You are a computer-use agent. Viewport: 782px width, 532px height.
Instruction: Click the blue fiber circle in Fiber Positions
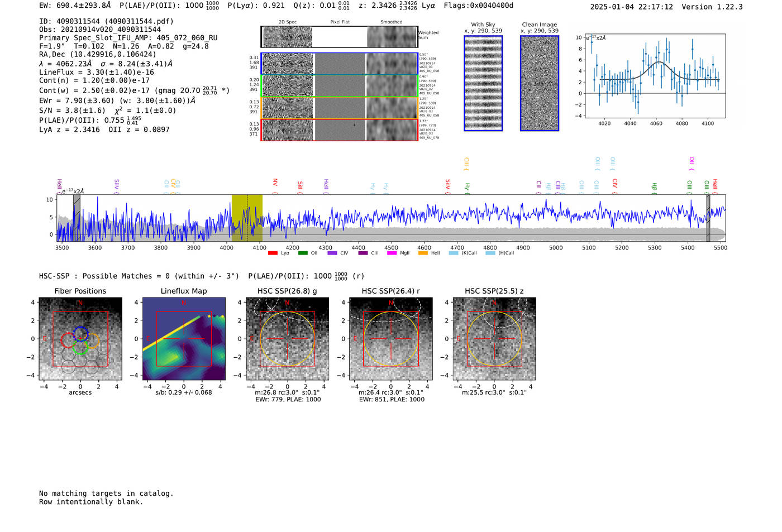80,334
